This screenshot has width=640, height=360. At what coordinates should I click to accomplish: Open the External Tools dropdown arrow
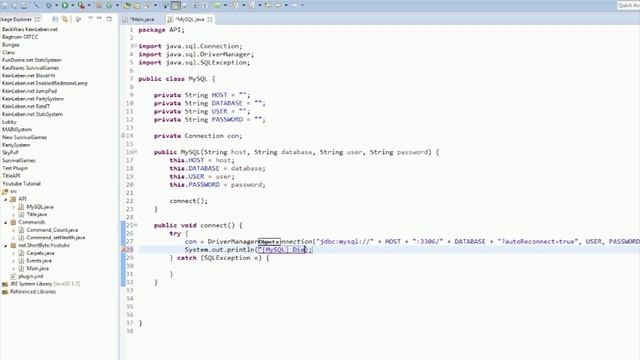pyautogui.click(x=89, y=5)
